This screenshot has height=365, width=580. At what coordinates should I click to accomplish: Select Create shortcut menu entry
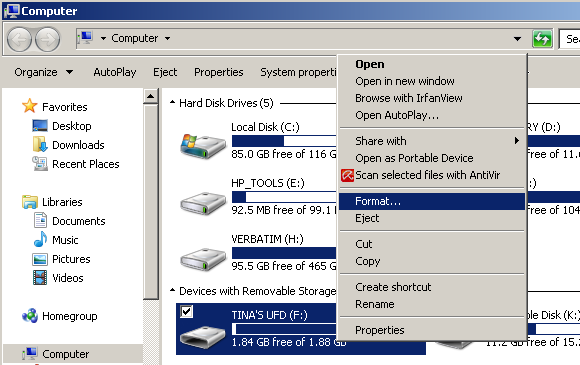[x=432, y=287]
